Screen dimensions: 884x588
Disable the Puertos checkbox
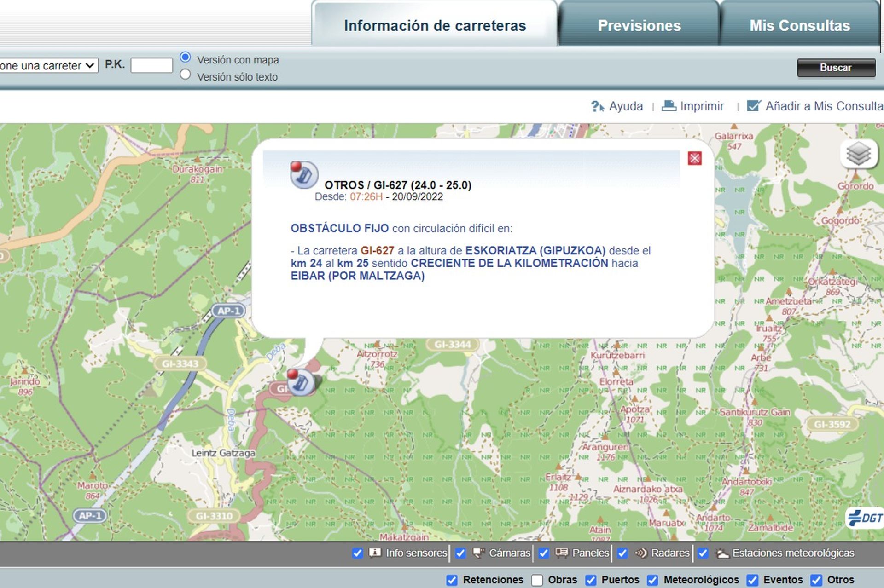(591, 580)
